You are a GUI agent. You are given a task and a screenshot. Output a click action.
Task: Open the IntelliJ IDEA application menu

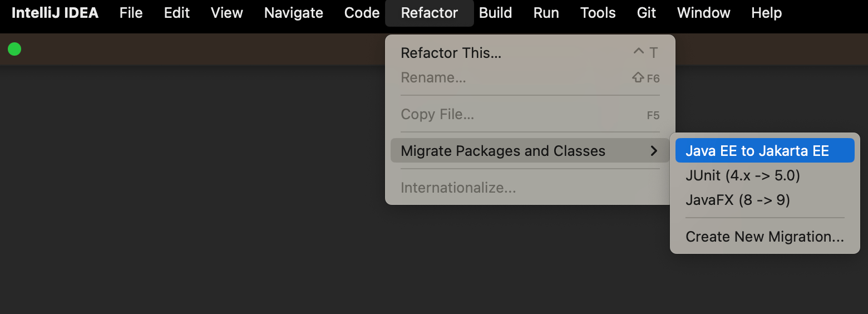(x=55, y=13)
